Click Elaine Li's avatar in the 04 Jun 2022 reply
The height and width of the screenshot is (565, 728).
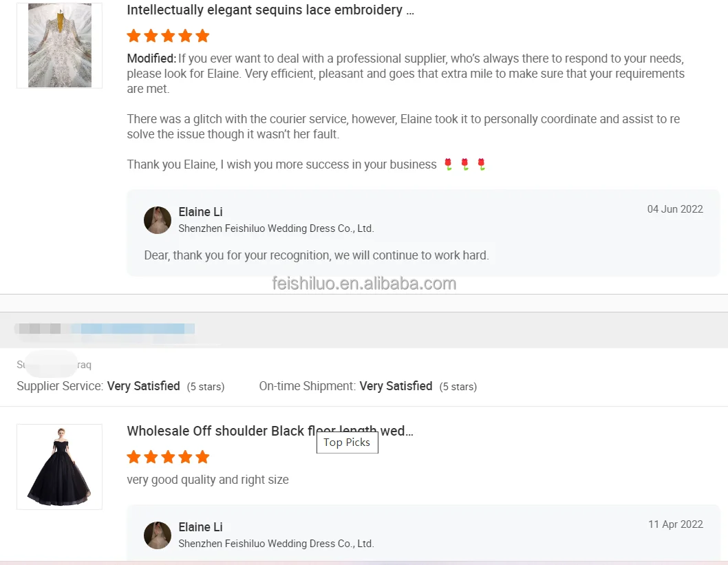(x=158, y=220)
